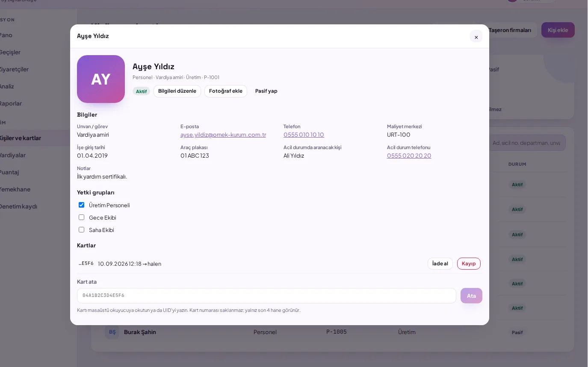Open Denetim kaydı in the sidebar
The height and width of the screenshot is (367, 588).
tap(18, 206)
